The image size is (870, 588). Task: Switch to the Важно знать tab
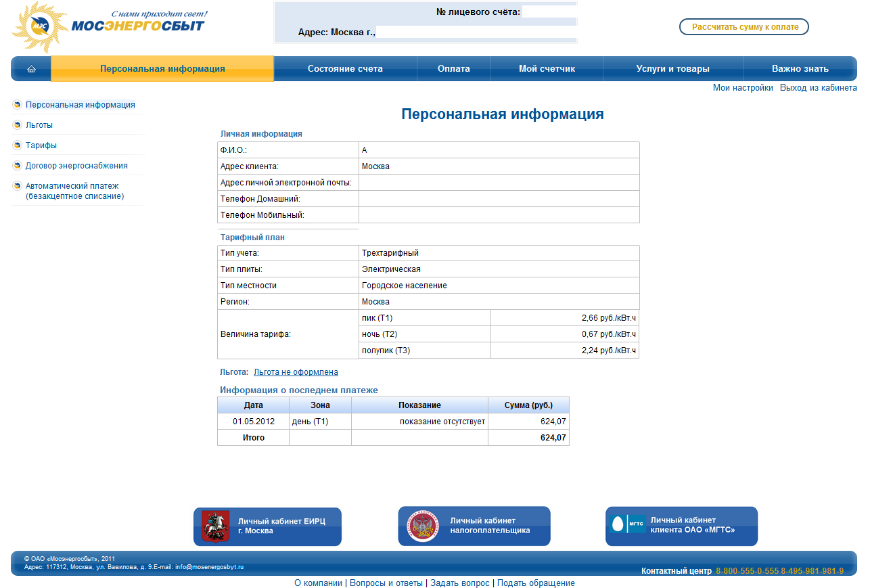pyautogui.click(x=799, y=68)
